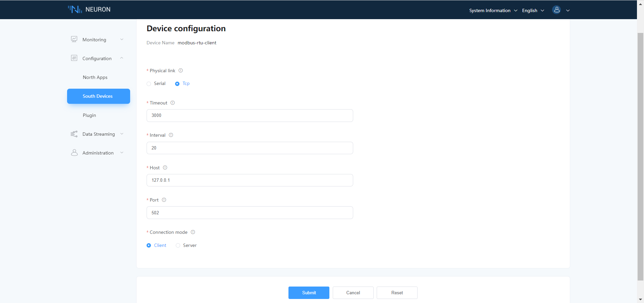Click the Connection mode info icon
Screen dimensions: 644x303
(193, 232)
